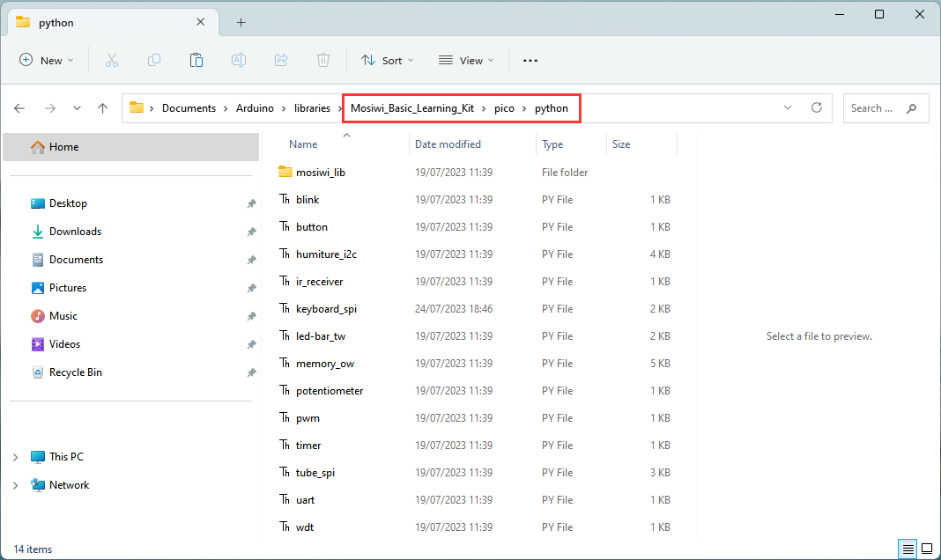Open the New item button
The height and width of the screenshot is (560, 941).
point(46,60)
